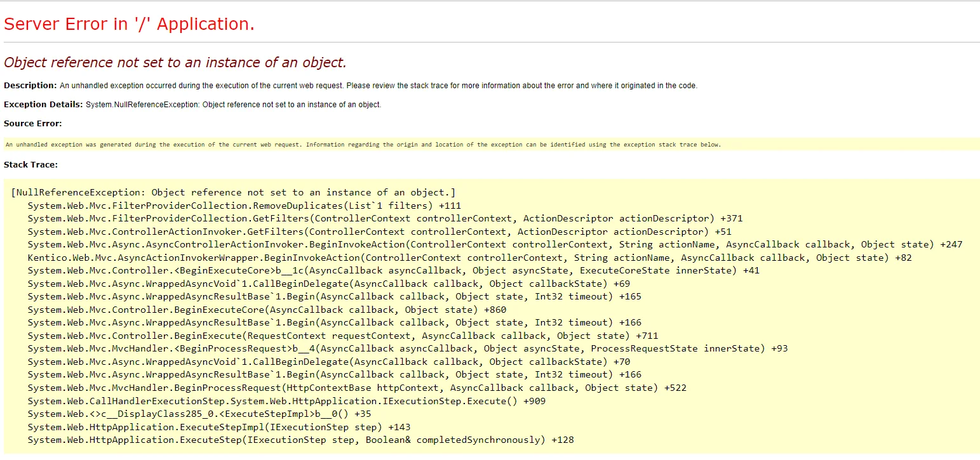Select the "MvcHandler.<BeginProcessRequest>b__4" +93 stack line
This screenshot has width=980, height=460.
pyautogui.click(x=408, y=348)
